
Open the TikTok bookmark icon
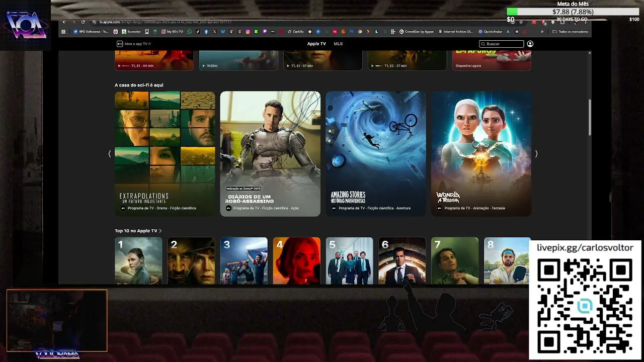click(x=198, y=32)
